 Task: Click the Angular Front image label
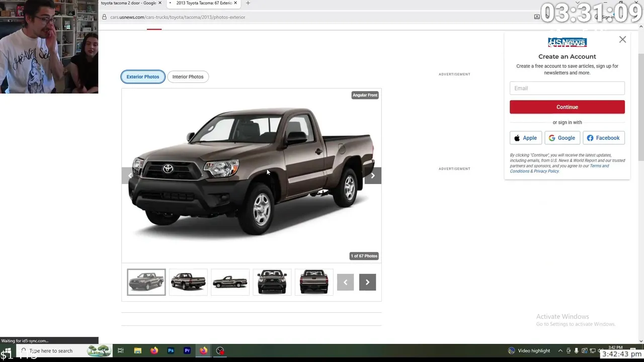click(365, 95)
